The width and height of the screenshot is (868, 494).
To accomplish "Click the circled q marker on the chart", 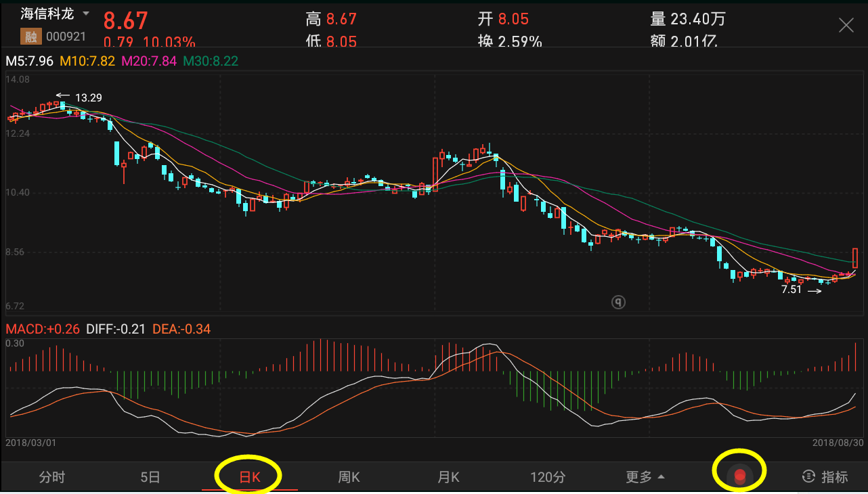I will pyautogui.click(x=618, y=302).
